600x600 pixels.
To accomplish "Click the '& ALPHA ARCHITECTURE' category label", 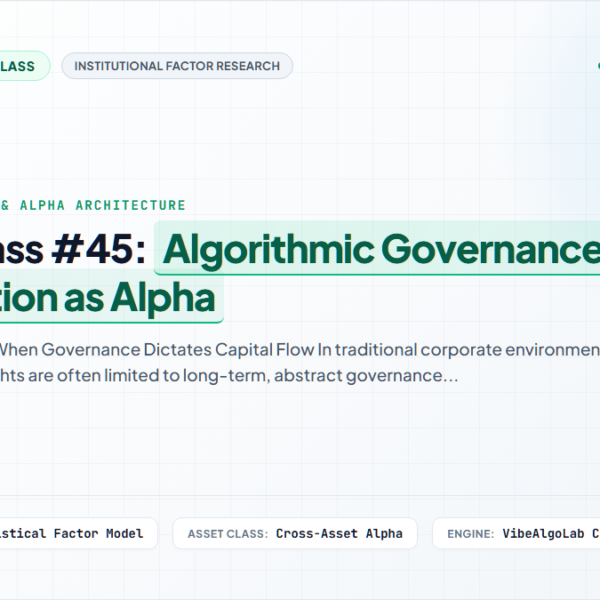I will [93, 205].
